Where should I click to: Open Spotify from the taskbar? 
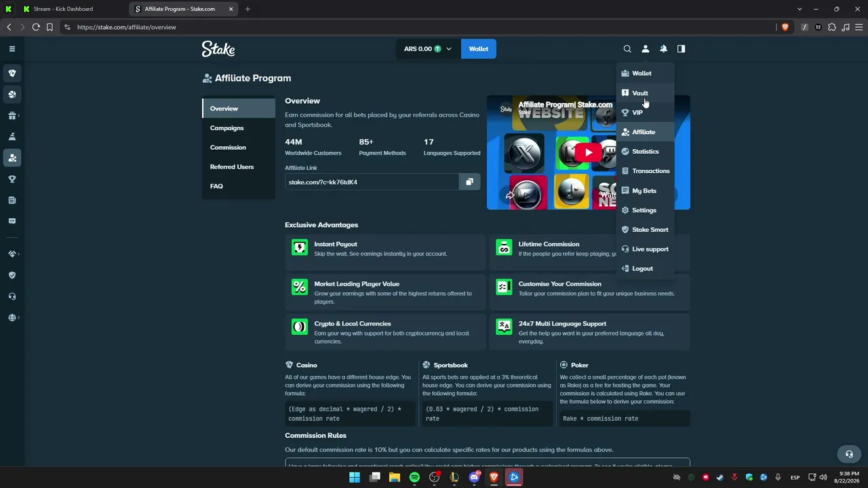[x=414, y=477]
